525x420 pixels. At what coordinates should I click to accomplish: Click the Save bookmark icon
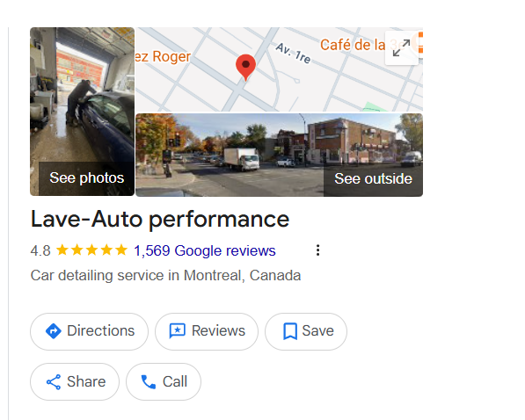(290, 331)
